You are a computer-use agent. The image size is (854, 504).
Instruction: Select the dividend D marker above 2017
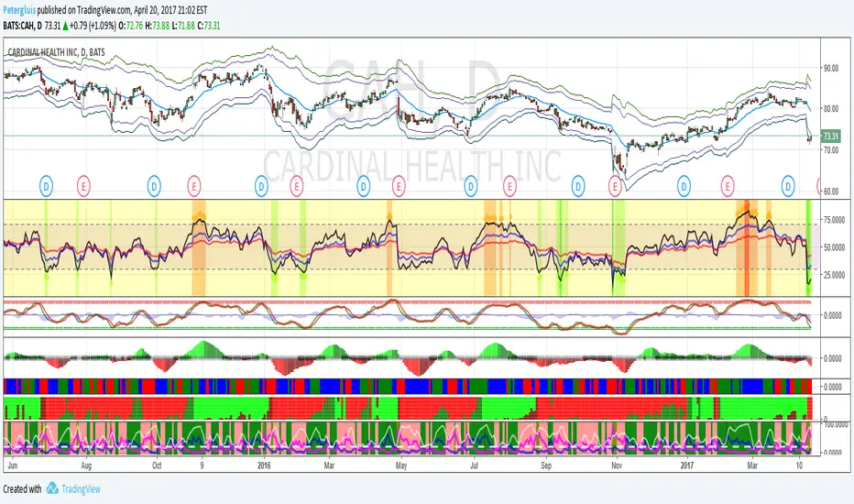[684, 186]
